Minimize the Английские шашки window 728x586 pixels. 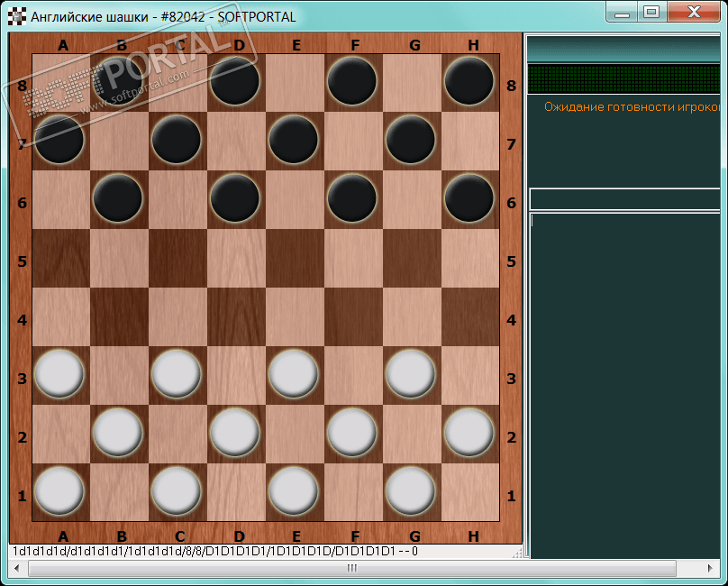(x=622, y=12)
